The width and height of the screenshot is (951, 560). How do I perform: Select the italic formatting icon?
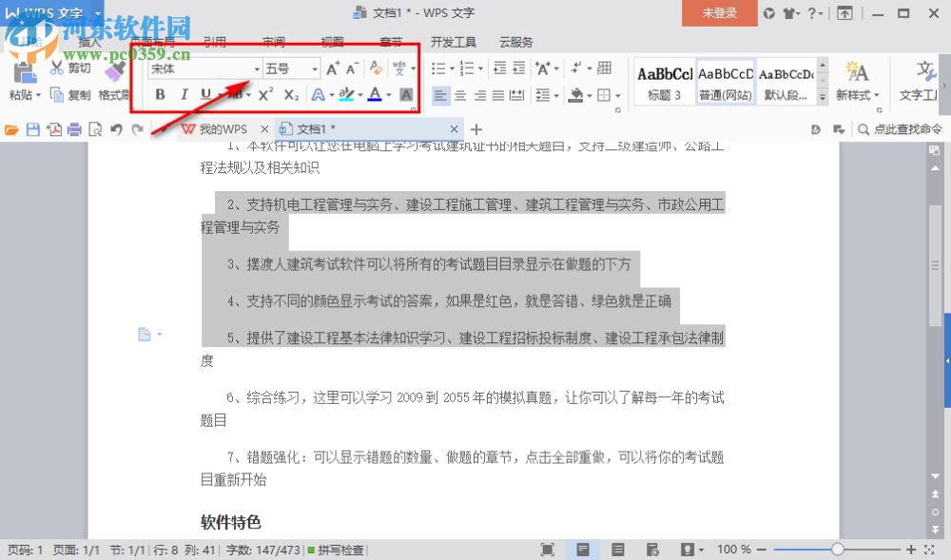(x=184, y=94)
